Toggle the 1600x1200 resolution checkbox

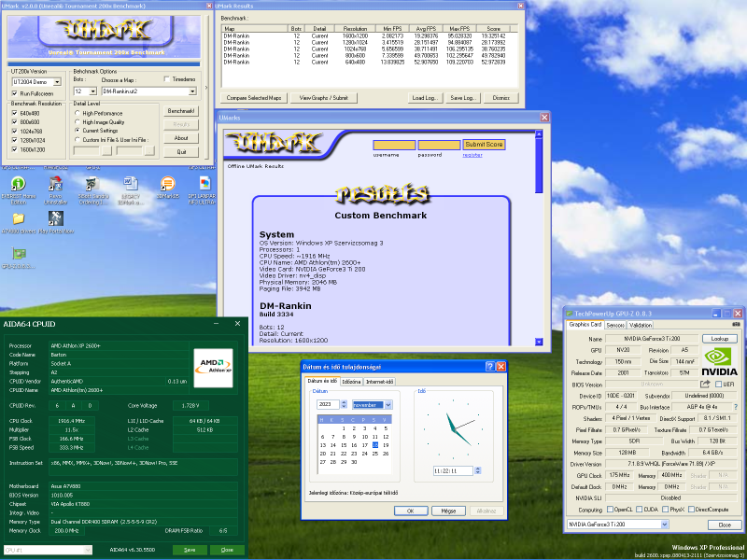click(14, 149)
